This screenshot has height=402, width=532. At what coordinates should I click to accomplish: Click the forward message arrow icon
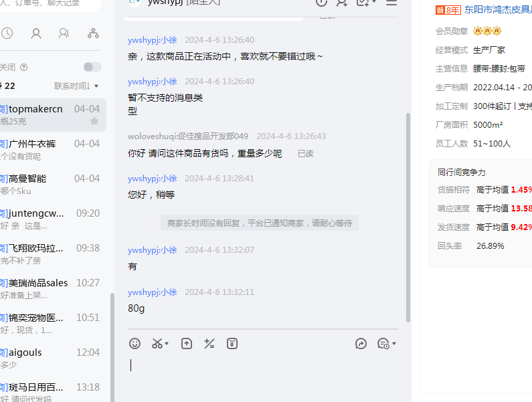point(361,344)
